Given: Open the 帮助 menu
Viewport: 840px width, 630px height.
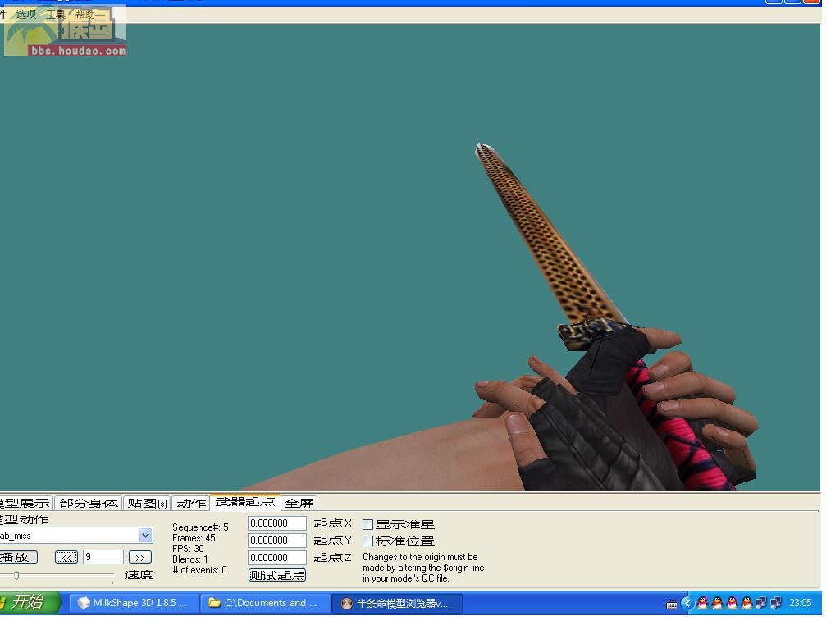Looking at the screenshot, I should (85, 15).
